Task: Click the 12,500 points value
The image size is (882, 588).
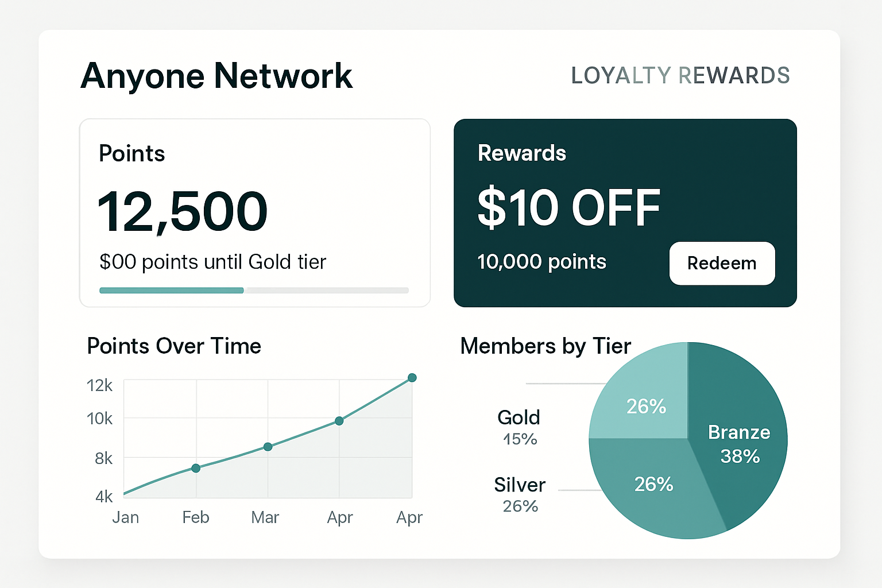Action: pos(183,211)
